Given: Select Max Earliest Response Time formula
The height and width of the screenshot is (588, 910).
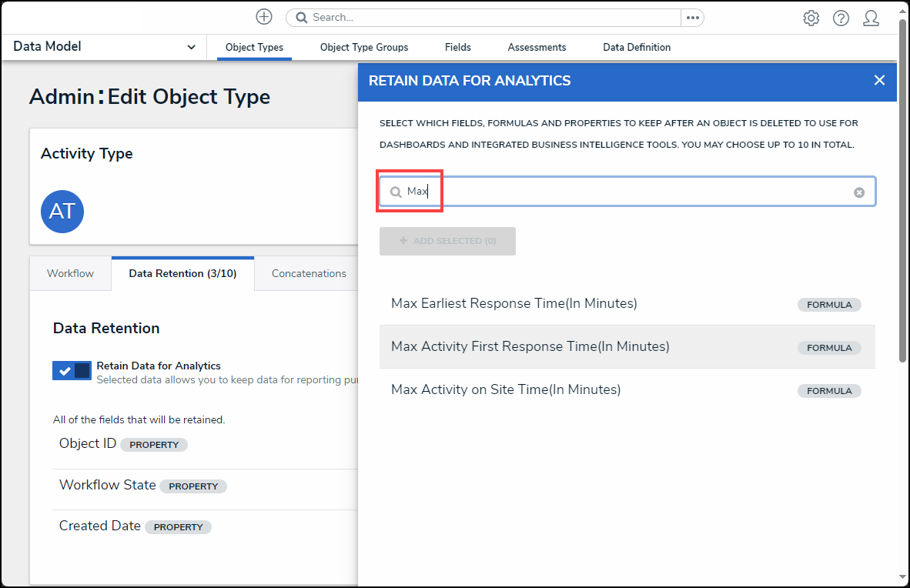Looking at the screenshot, I should (514, 303).
